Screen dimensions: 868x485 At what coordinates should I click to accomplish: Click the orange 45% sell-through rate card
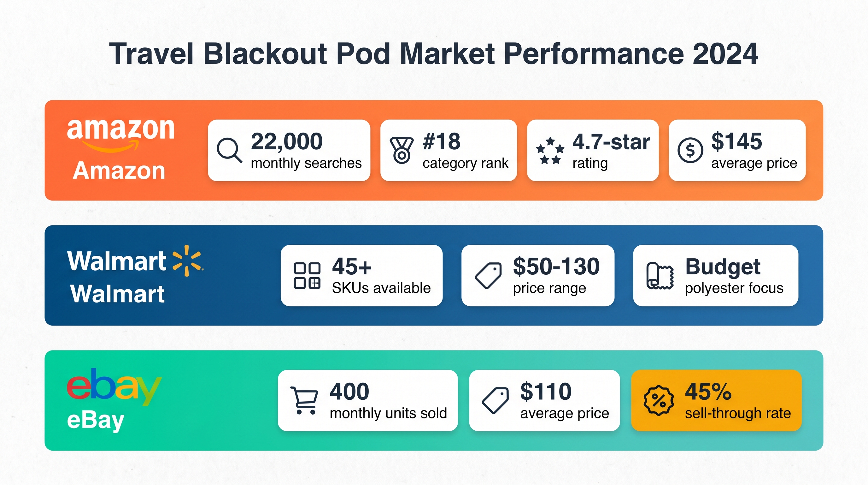[x=716, y=400]
